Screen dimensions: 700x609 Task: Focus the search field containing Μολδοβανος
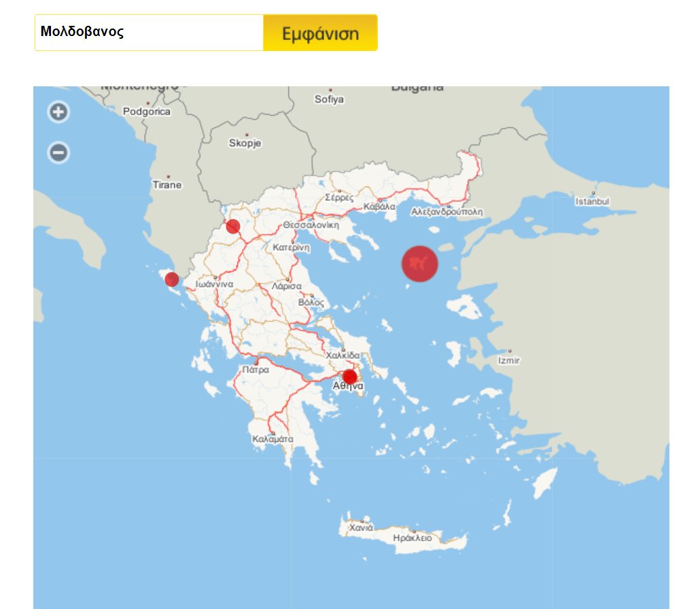(149, 33)
